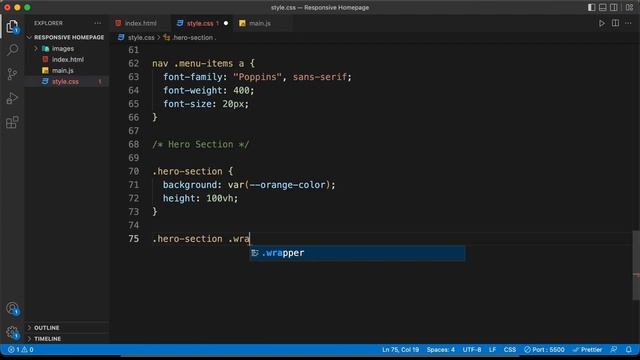Split the editor to the right
The height and width of the screenshot is (360, 640).
pos(615,23)
